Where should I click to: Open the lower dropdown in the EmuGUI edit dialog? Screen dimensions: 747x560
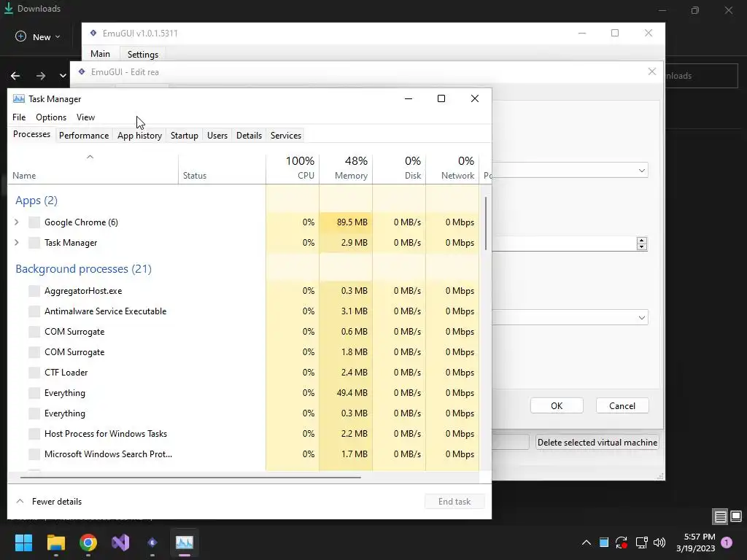(642, 318)
